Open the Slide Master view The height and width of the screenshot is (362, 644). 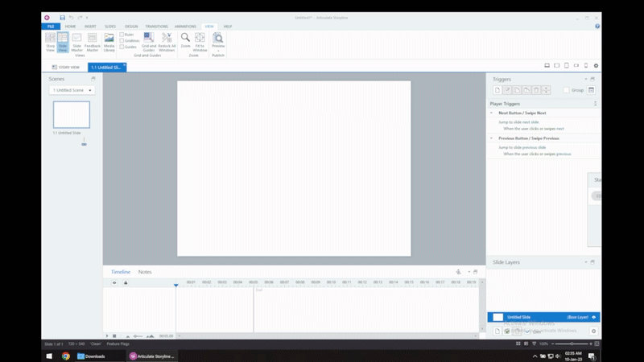point(77,41)
